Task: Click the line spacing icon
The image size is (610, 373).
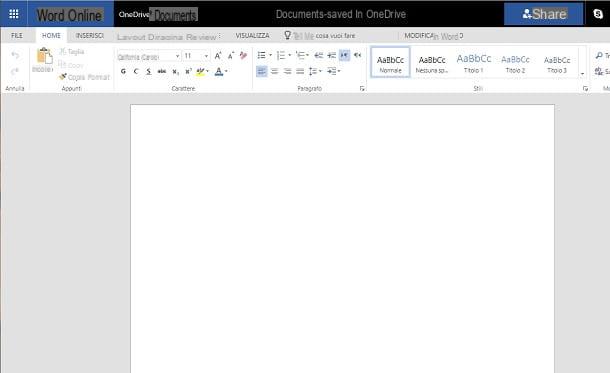Action: [313, 71]
